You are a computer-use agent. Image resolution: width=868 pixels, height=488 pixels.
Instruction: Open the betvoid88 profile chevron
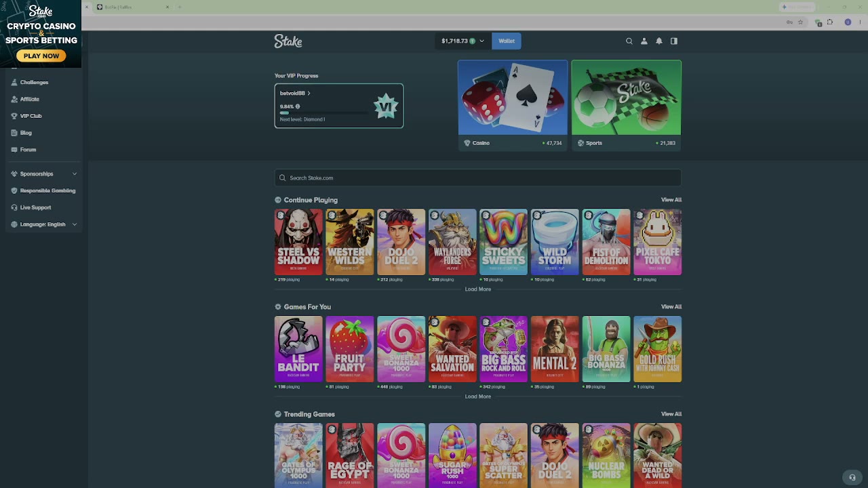pos(309,94)
